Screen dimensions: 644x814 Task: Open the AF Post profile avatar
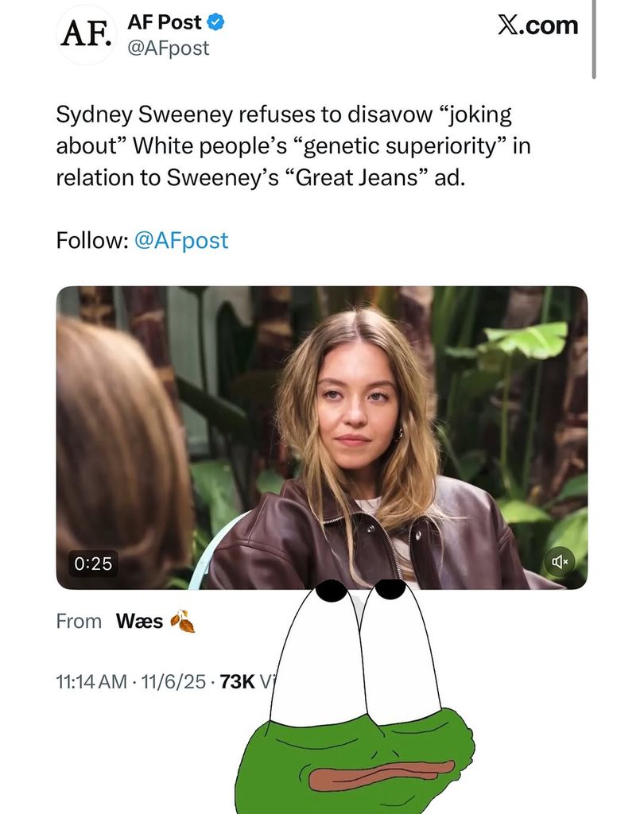87,35
